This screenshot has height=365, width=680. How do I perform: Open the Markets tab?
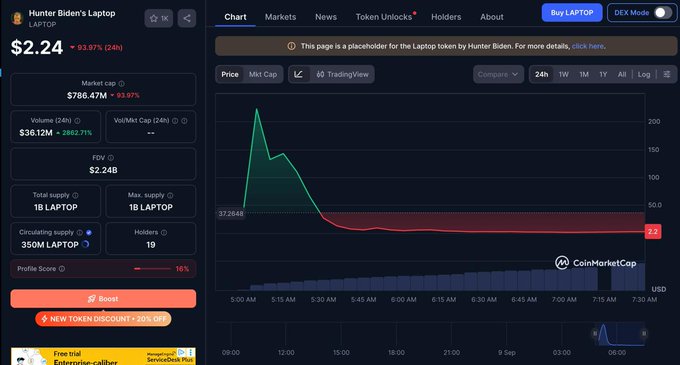[x=281, y=17]
